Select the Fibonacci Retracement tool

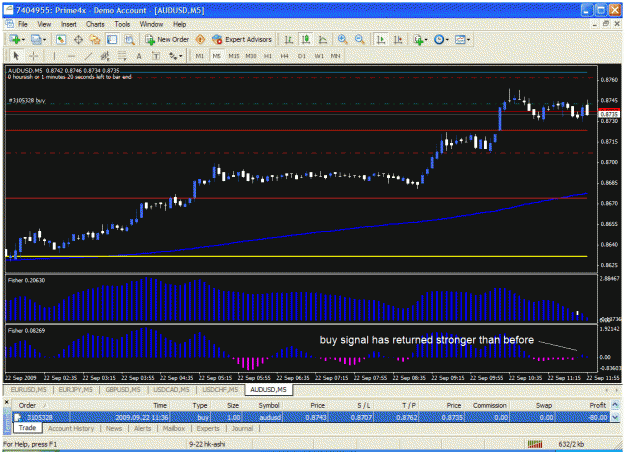[x=122, y=56]
